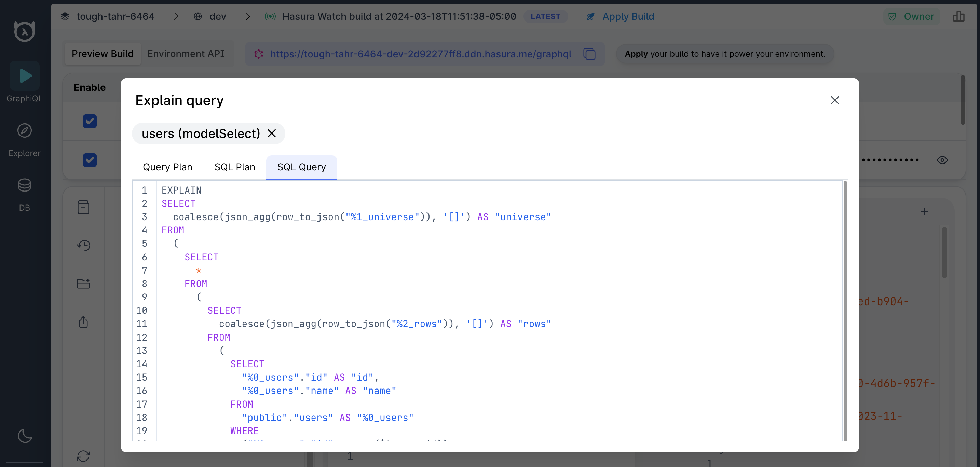
Task: Open the metrics bar chart icon
Action: pyautogui.click(x=958, y=16)
